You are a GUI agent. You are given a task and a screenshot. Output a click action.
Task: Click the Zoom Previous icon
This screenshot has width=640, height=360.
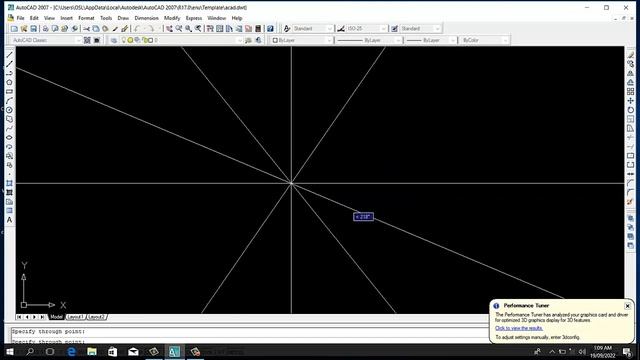click(x=198, y=29)
